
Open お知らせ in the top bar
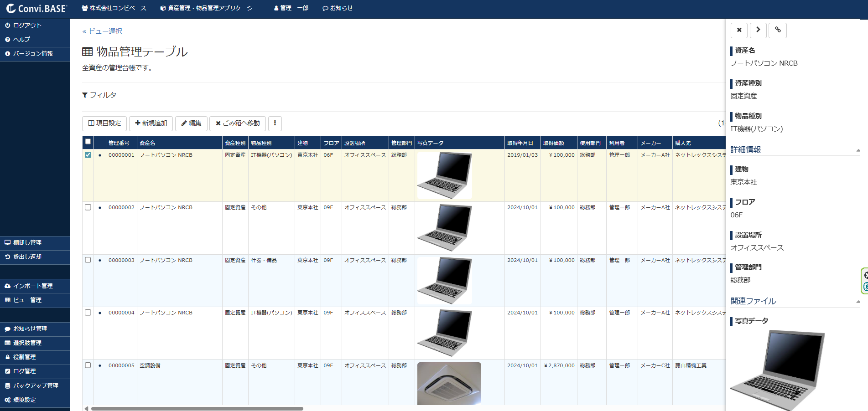point(338,8)
